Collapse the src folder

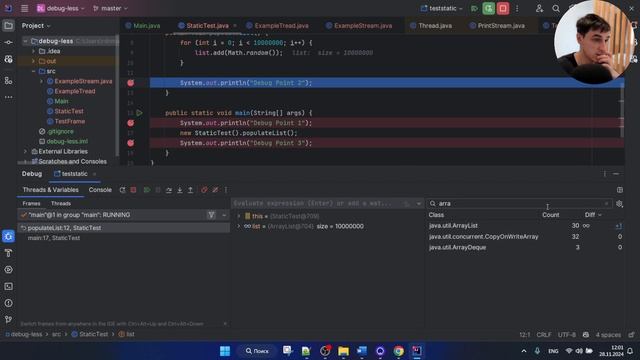click(33, 71)
